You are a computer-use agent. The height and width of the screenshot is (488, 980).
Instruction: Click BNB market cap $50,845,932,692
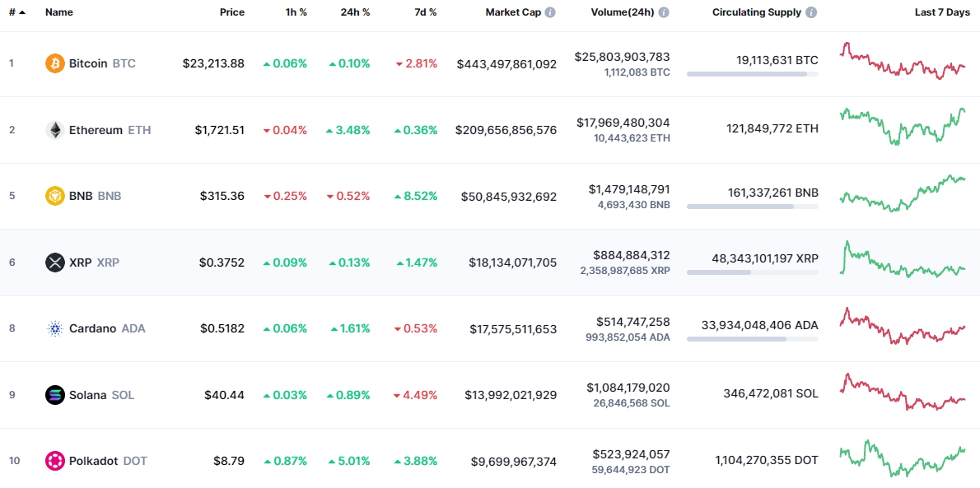[x=509, y=196]
